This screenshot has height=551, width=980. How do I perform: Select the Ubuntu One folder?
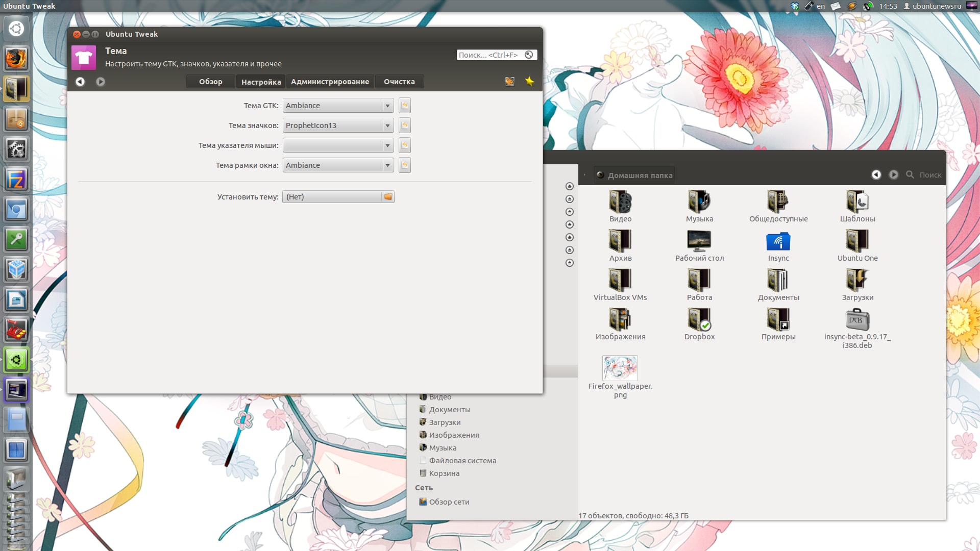click(x=857, y=245)
